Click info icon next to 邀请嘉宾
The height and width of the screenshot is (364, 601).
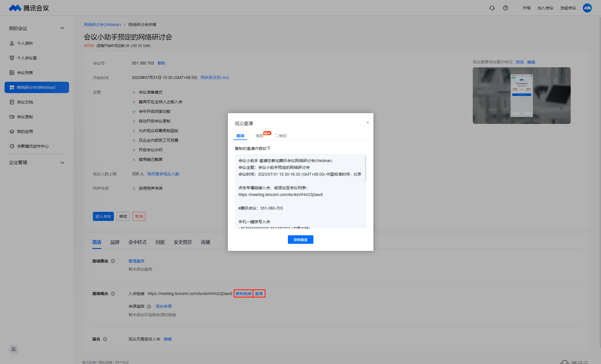(113, 261)
